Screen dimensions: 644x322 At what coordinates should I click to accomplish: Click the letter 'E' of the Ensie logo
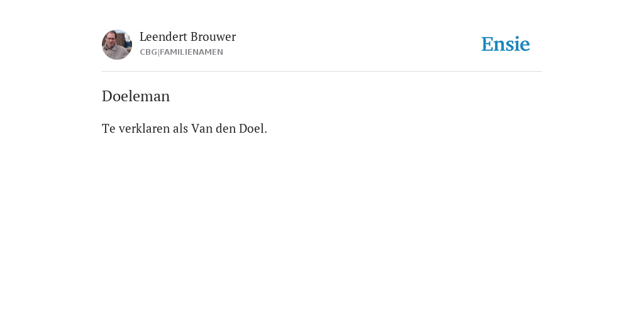(x=487, y=45)
